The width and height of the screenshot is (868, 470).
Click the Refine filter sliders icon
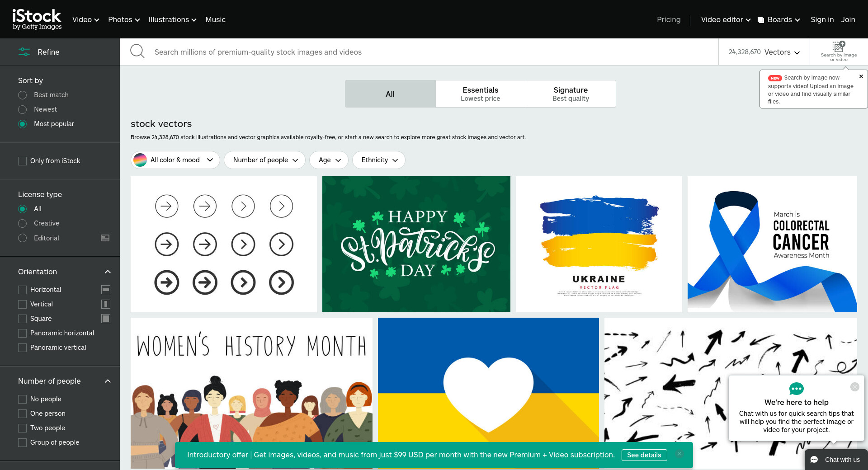click(24, 52)
